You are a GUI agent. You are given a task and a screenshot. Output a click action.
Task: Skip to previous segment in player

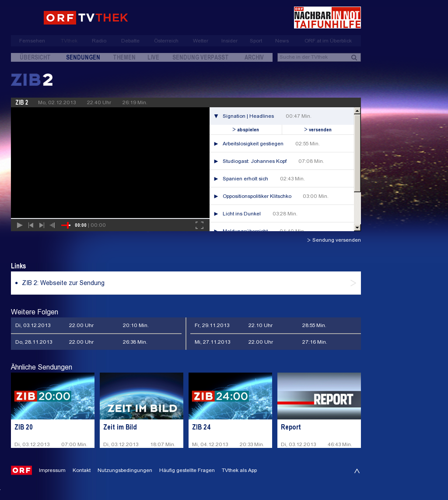pyautogui.click(x=31, y=225)
